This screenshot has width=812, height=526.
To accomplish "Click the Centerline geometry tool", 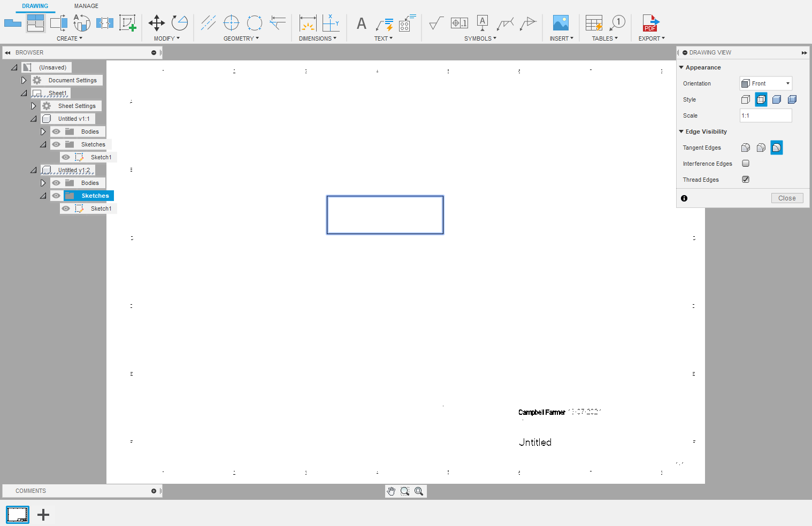I will (x=209, y=23).
